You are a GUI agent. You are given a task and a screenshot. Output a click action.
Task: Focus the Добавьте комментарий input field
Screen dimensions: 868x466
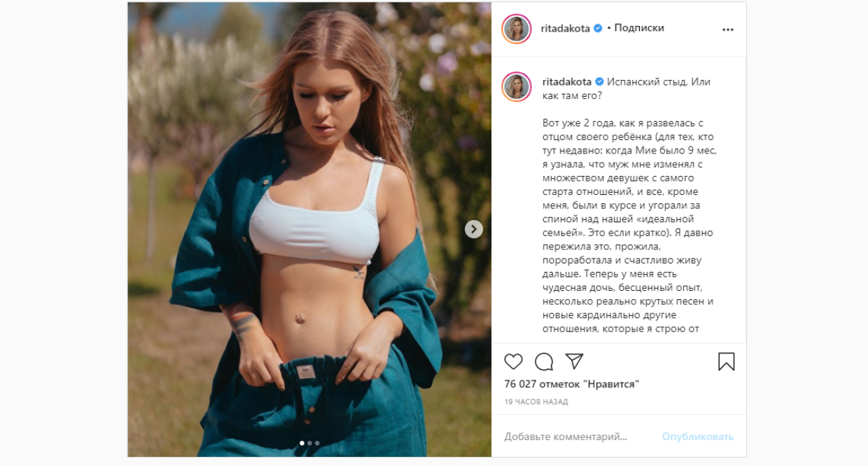[x=578, y=437]
